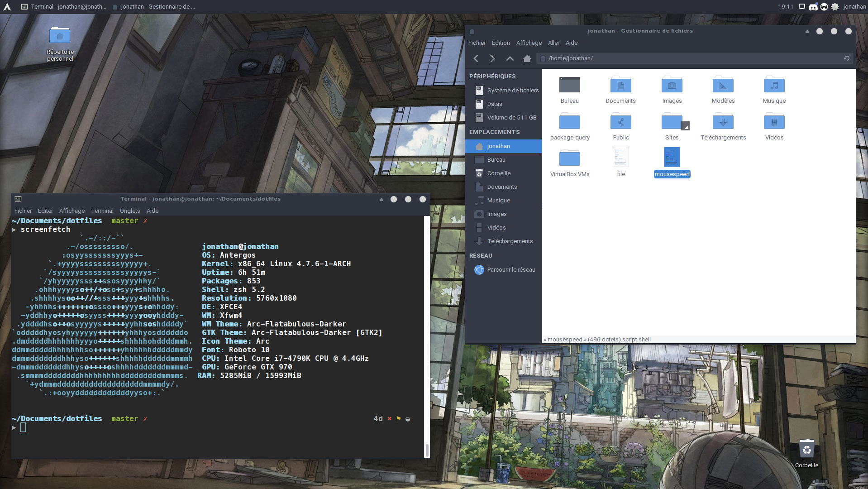Image resolution: width=868 pixels, height=489 pixels.
Task: Click the 19:11 panel clock
Action: (786, 7)
